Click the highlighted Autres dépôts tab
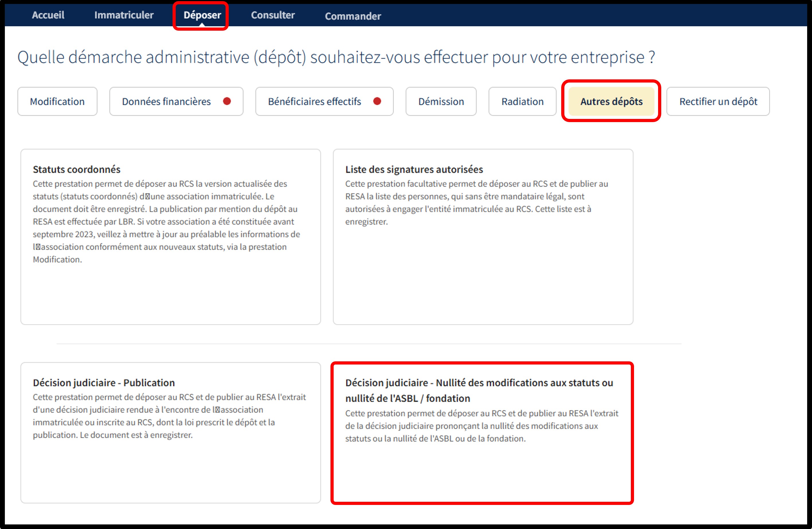 click(611, 101)
